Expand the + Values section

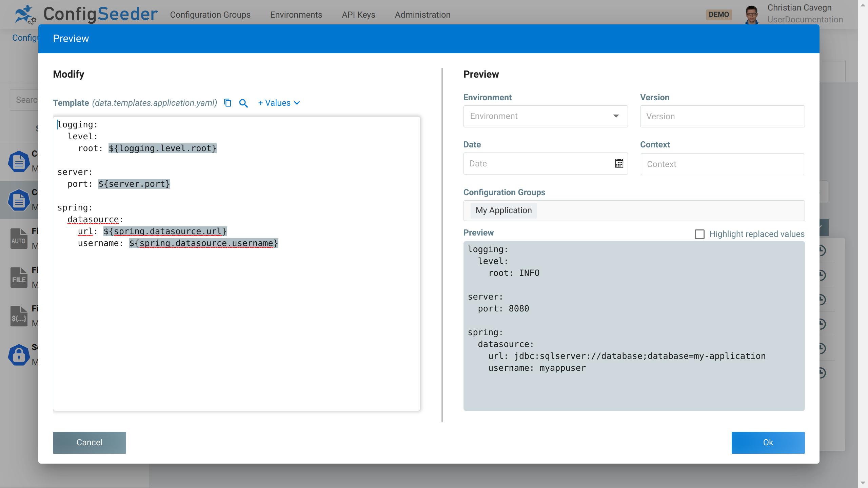click(274, 103)
